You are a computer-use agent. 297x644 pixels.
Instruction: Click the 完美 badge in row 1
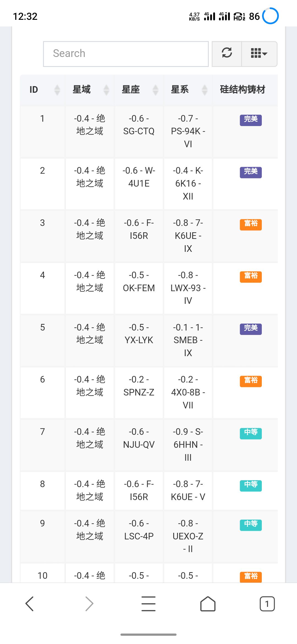251,120
